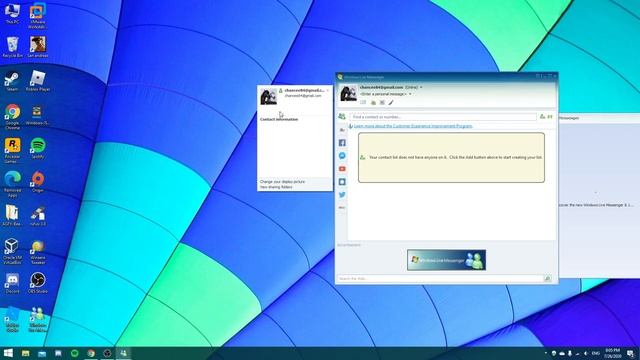Click the Add a contact icon

pos(542,117)
